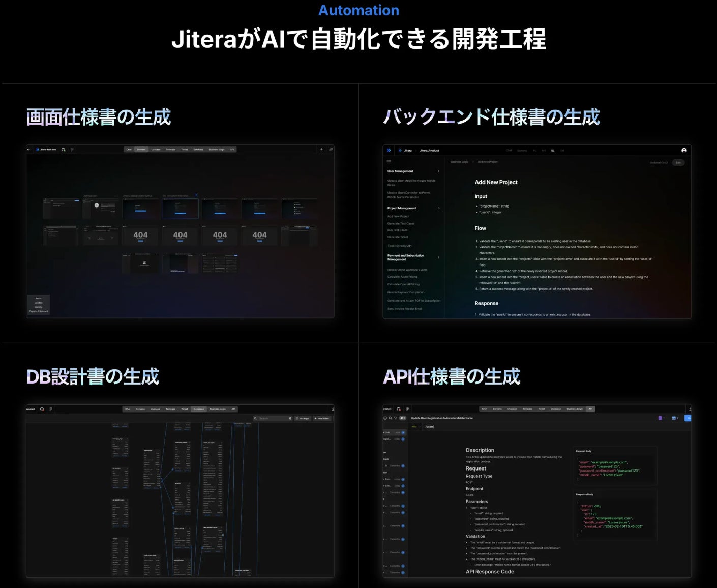Viewport: 717px width, 588px height.
Task: Open Figma icon in screen spec screenshot
Action: [72, 150]
